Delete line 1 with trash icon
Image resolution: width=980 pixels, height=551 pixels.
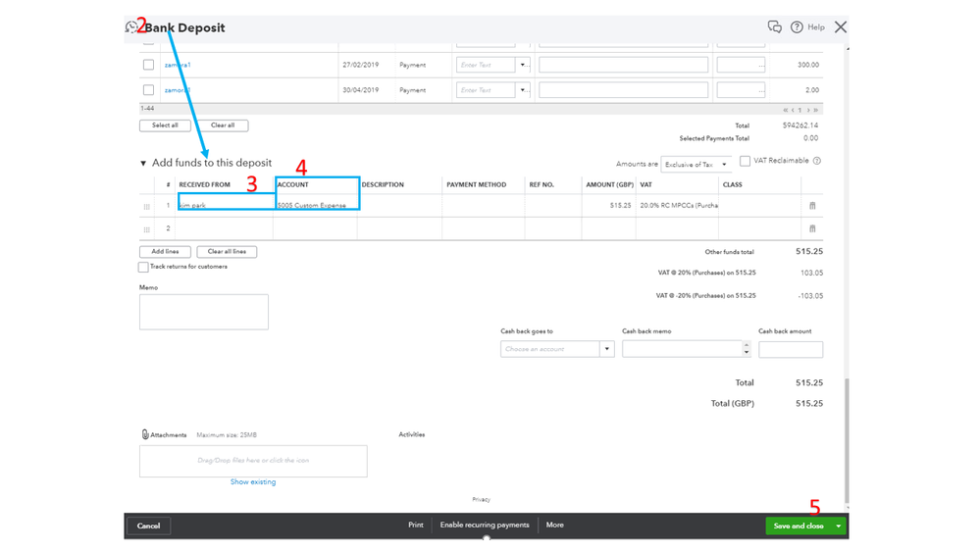(x=812, y=206)
